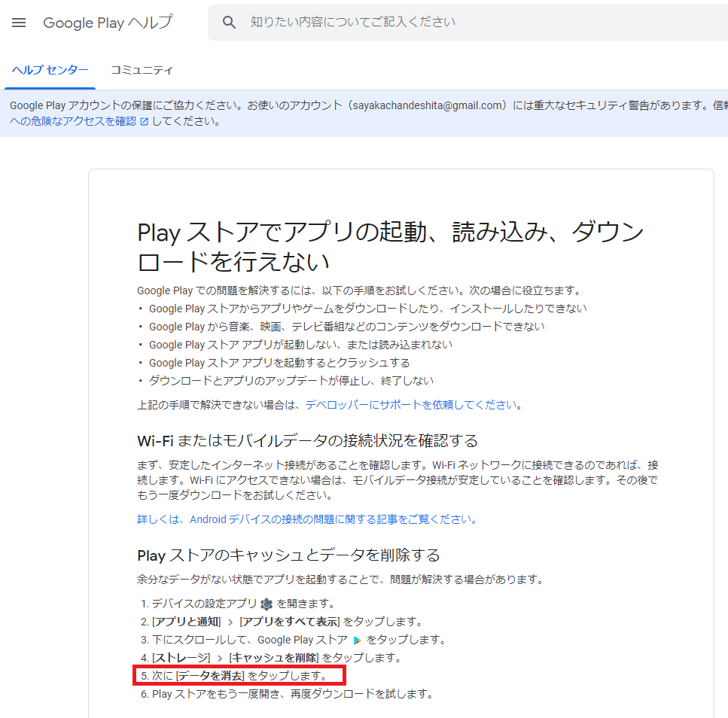Click paragraph まず、安定したインターネット接続がある

[398, 480]
